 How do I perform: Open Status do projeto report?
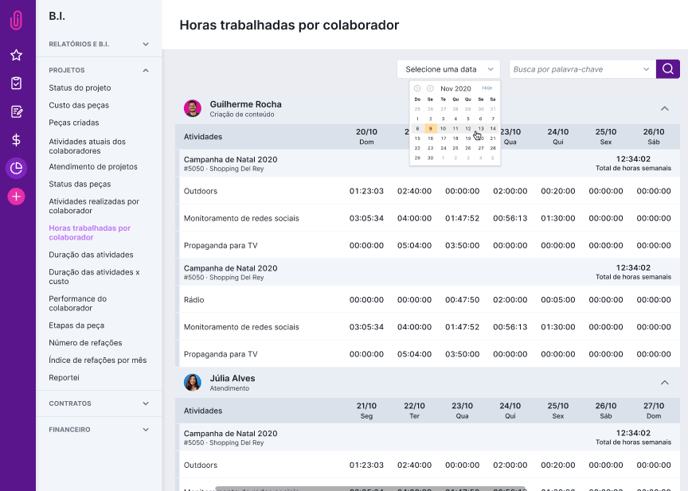tap(80, 88)
